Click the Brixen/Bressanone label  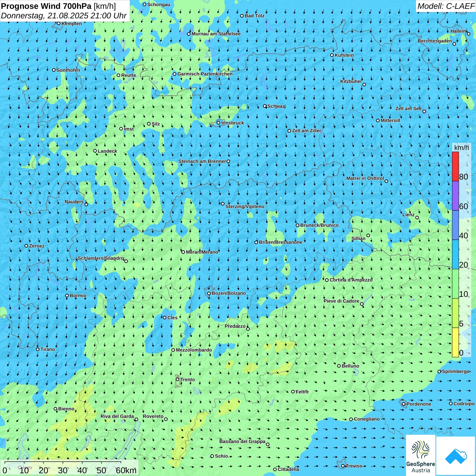pyautogui.click(x=280, y=242)
